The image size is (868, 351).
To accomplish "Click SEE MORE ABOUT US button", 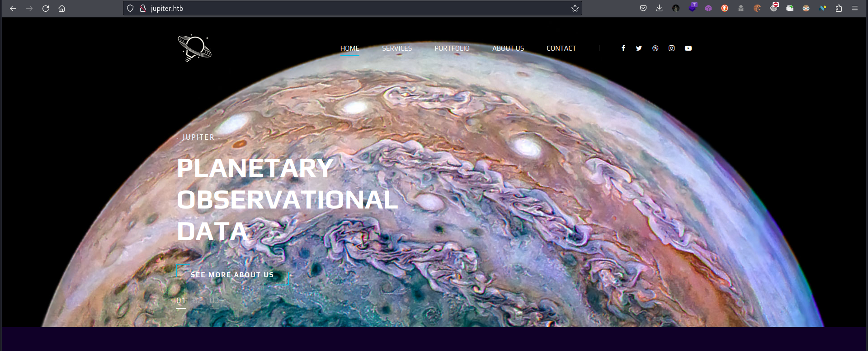I will pyautogui.click(x=232, y=275).
